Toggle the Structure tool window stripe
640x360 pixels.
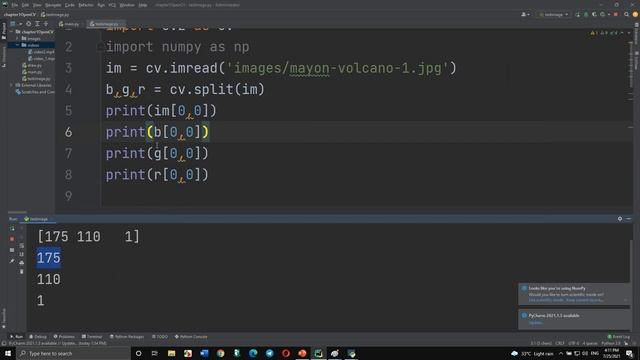(x=4, y=56)
